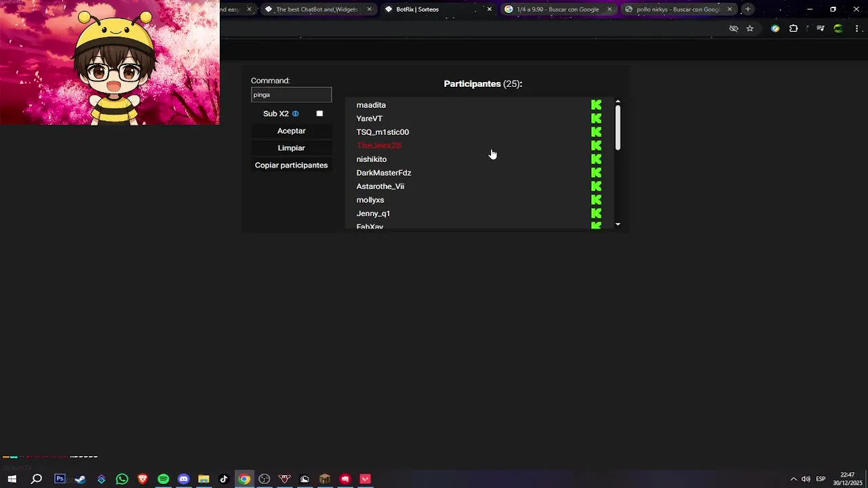Viewport: 868px width, 488px height.
Task: Click the Kick icon next to TheJeex28
Action: click(596, 146)
